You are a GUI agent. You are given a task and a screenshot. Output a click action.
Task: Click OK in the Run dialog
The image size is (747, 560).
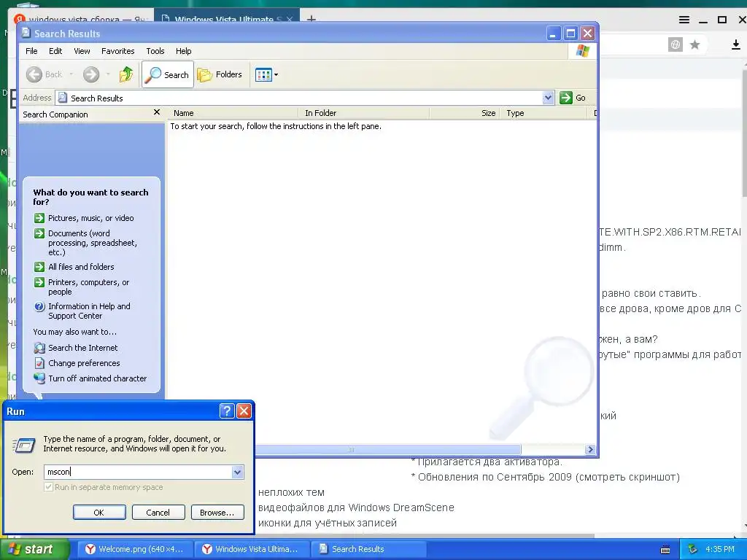(x=99, y=513)
